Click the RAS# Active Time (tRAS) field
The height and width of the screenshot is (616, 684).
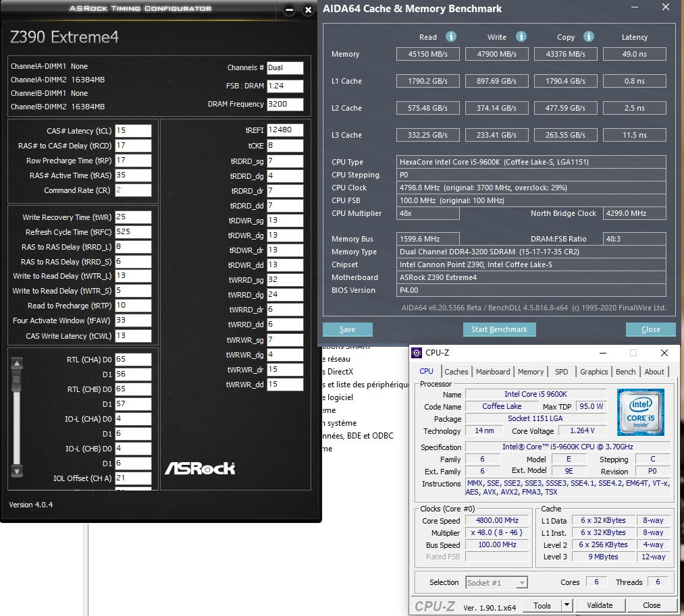tap(133, 175)
